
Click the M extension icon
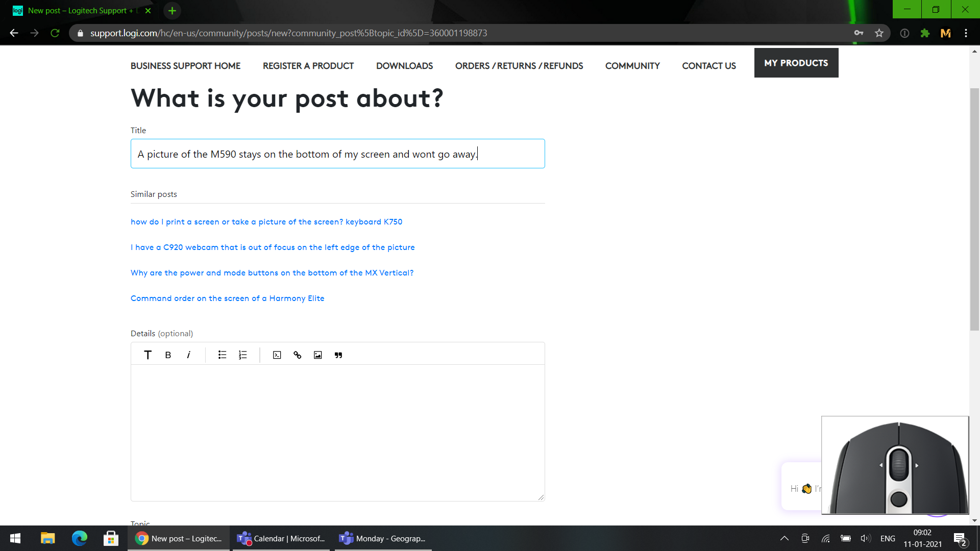946,33
